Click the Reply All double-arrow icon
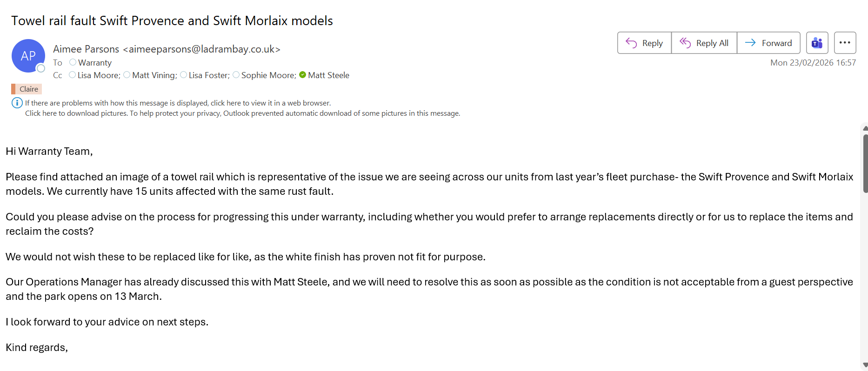This screenshot has width=868, height=371. (685, 43)
